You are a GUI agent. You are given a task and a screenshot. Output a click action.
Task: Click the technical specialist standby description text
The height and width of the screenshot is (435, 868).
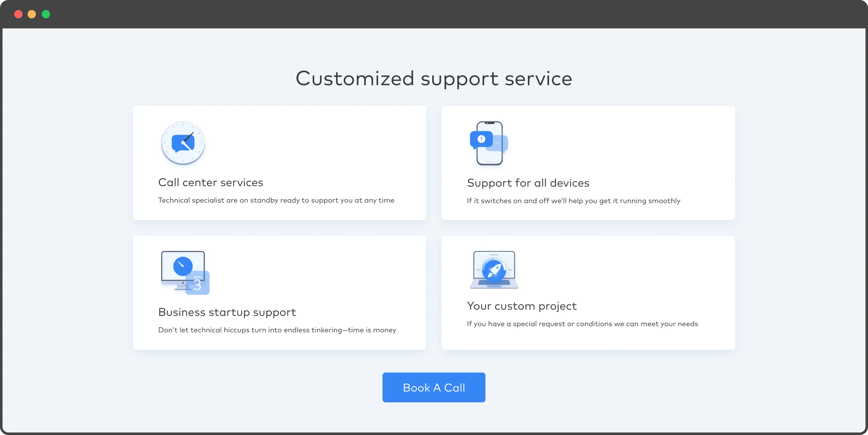(x=276, y=200)
